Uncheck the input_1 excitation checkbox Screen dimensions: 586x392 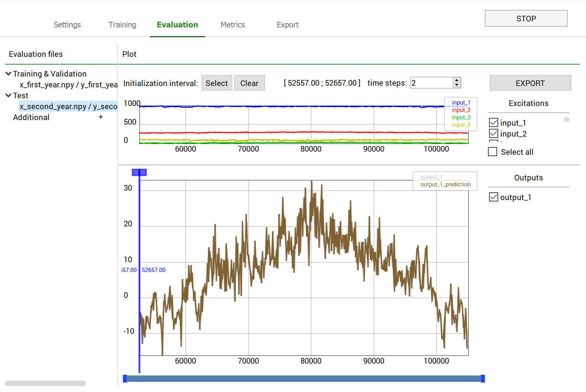coord(493,122)
